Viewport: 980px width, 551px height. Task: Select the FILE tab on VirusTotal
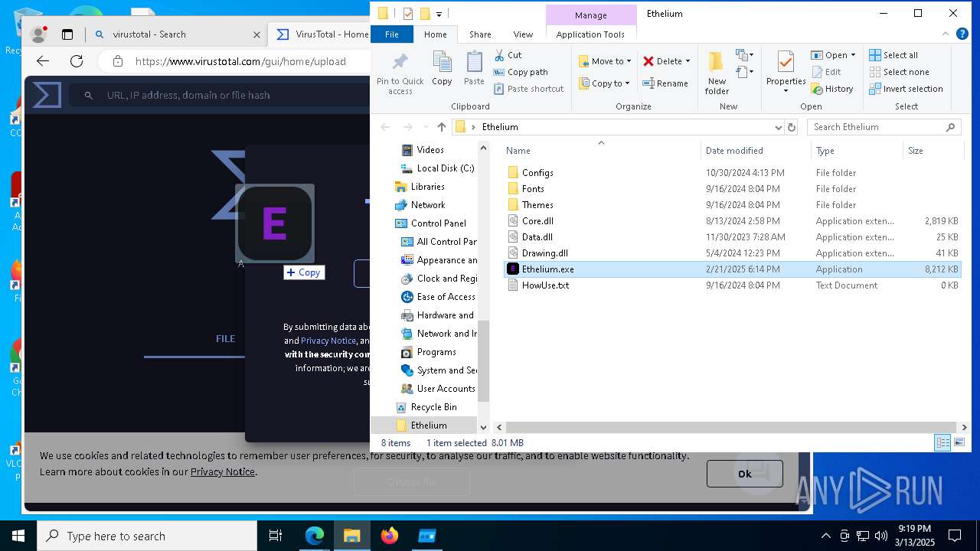225,338
